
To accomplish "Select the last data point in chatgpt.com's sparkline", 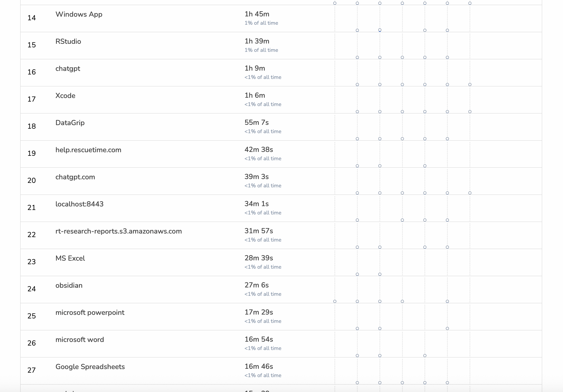I will click(470, 193).
